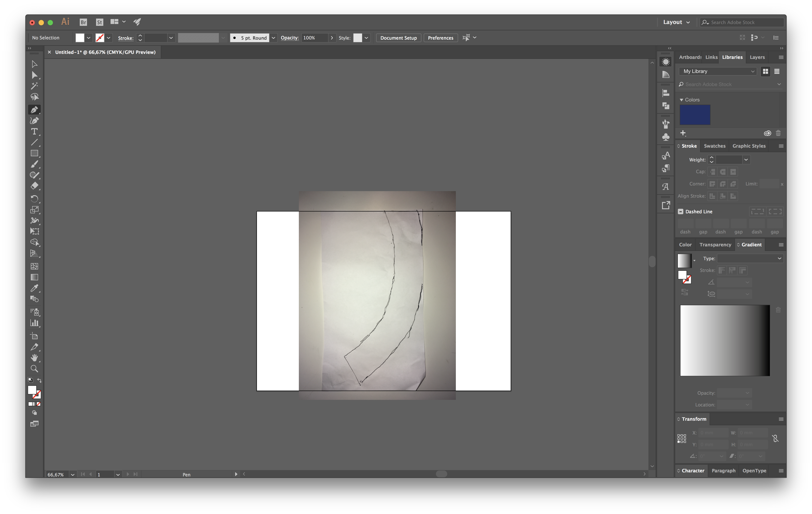The width and height of the screenshot is (812, 514).
Task: Open the Style dropdown arrow
Action: 366,38
